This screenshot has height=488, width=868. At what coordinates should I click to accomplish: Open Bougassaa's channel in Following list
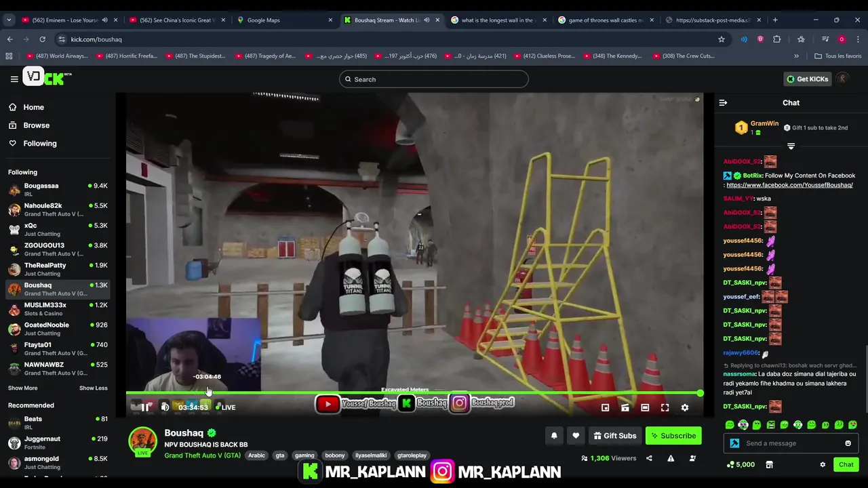[x=58, y=189]
